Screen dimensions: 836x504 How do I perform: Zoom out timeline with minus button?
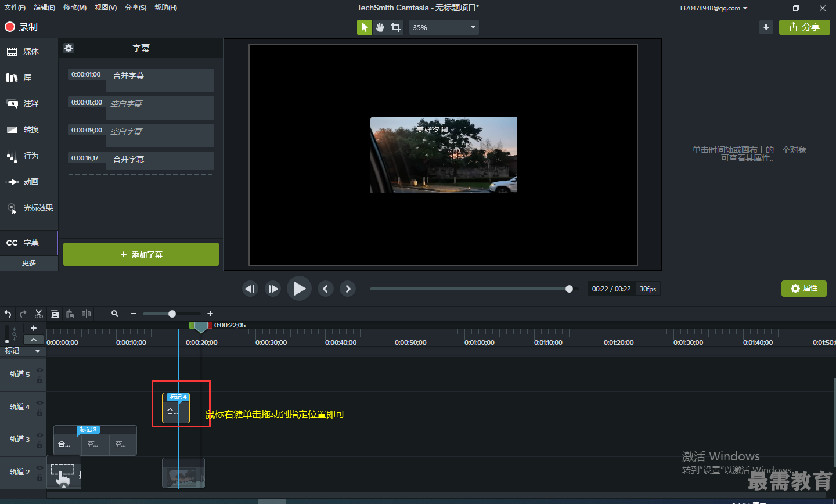tap(134, 314)
